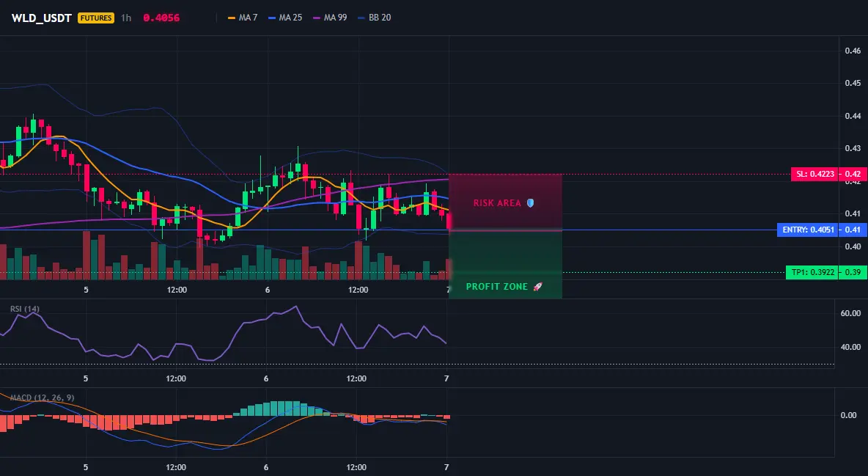This screenshot has height=476, width=868.
Task: Toggle the BB 20 indicator legend
Action: point(374,18)
